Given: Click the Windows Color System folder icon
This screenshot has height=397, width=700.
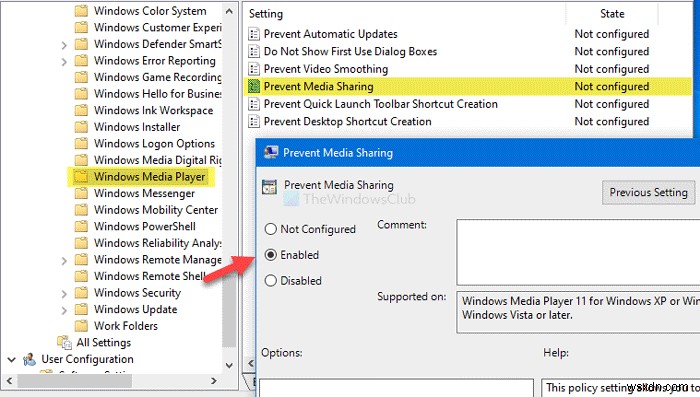Looking at the screenshot, I should (81, 11).
